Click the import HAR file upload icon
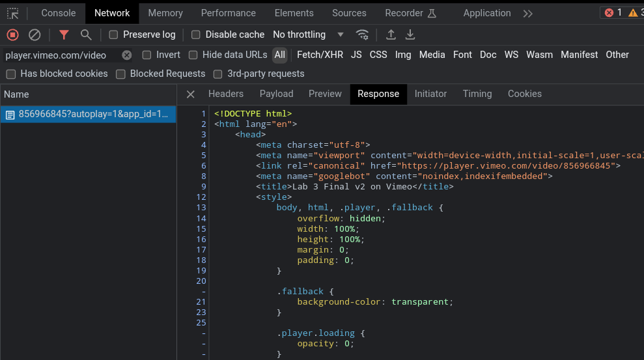Viewport: 644px width, 360px height. coord(391,35)
